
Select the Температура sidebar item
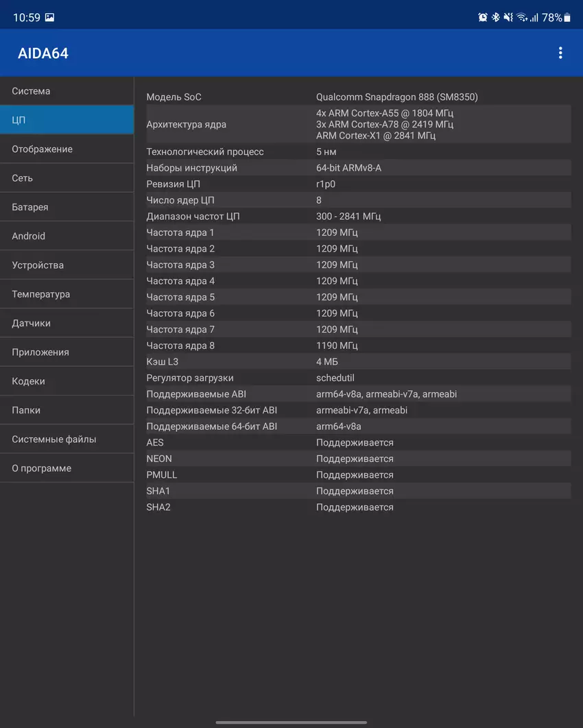pyautogui.click(x=67, y=294)
